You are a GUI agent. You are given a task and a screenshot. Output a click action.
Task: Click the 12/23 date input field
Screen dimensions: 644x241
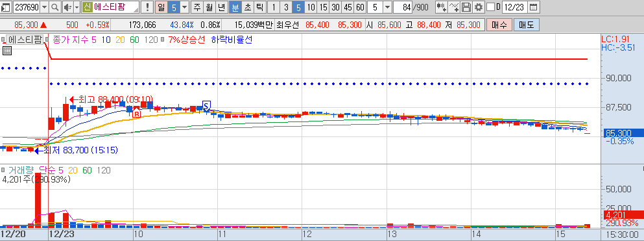pos(514,7)
